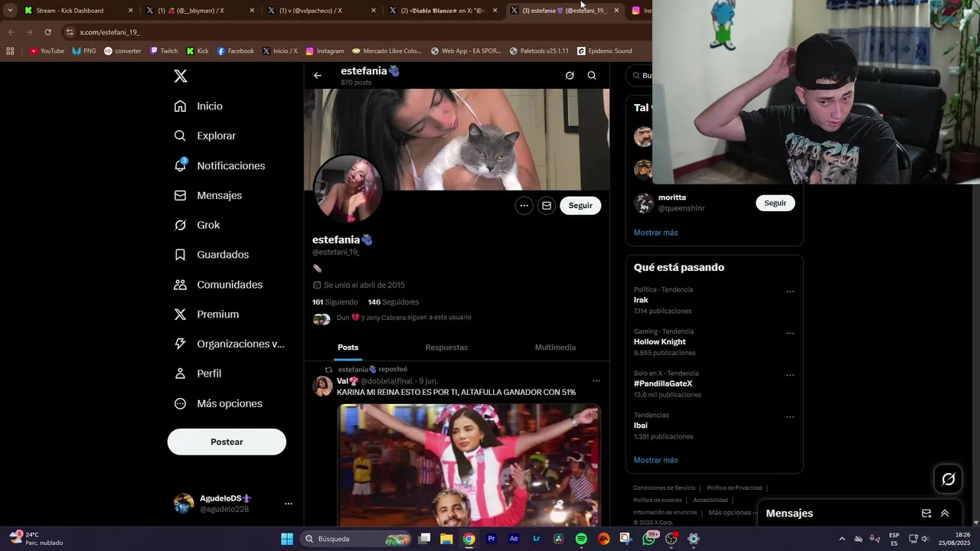
Task: Open Spotify from the Windows taskbar
Action: pyautogui.click(x=581, y=539)
